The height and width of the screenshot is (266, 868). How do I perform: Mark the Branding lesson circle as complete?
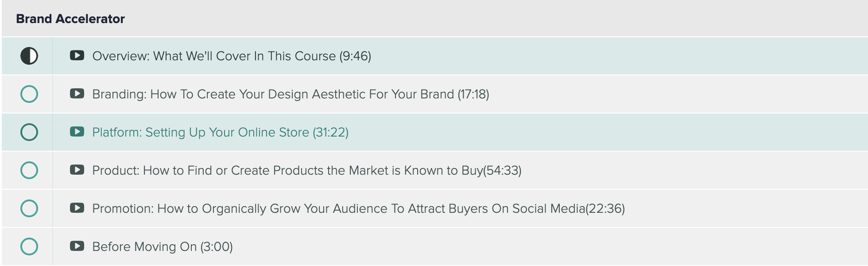[29, 94]
